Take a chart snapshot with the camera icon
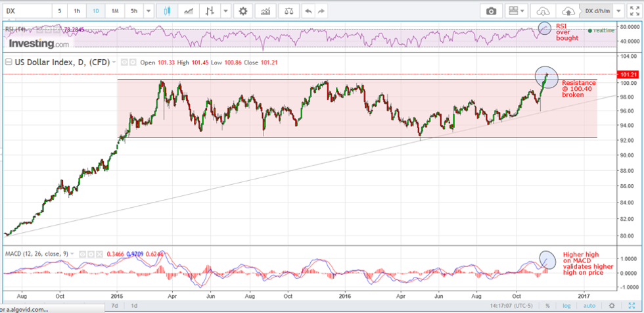The image size is (644, 313). click(x=491, y=11)
